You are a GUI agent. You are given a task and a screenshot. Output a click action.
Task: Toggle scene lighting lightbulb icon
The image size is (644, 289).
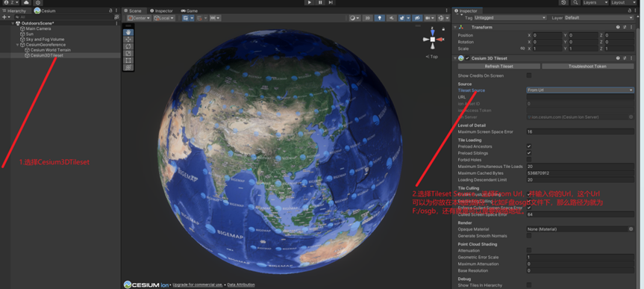point(380,18)
